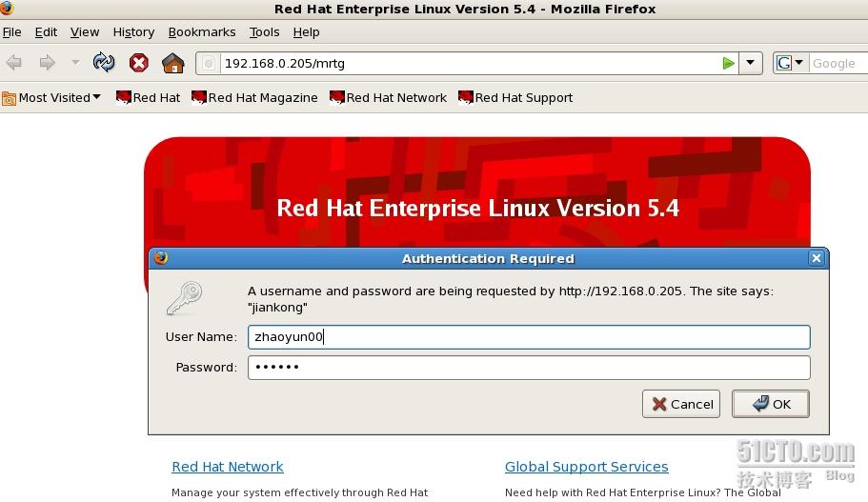
Task: Cancel the authentication dialog
Action: (681, 404)
